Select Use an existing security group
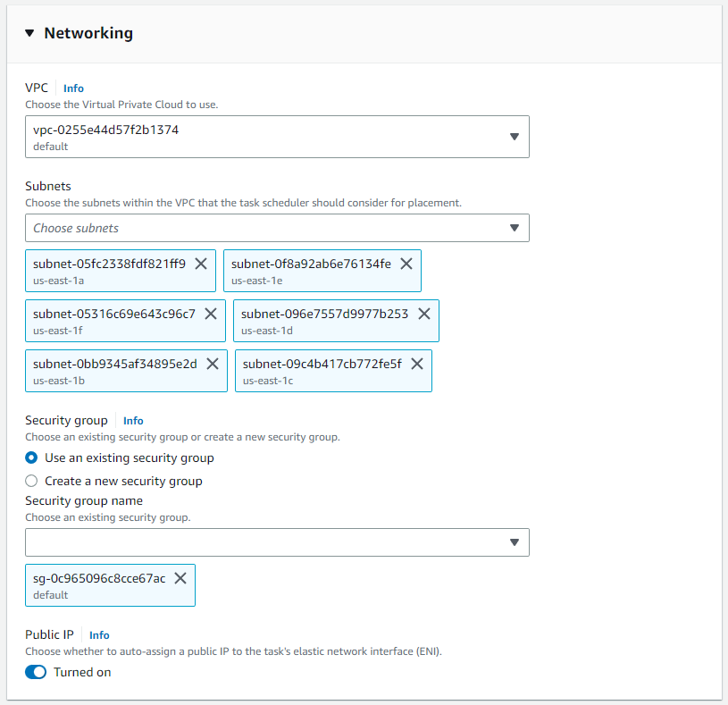This screenshot has height=705, width=728. (x=32, y=457)
